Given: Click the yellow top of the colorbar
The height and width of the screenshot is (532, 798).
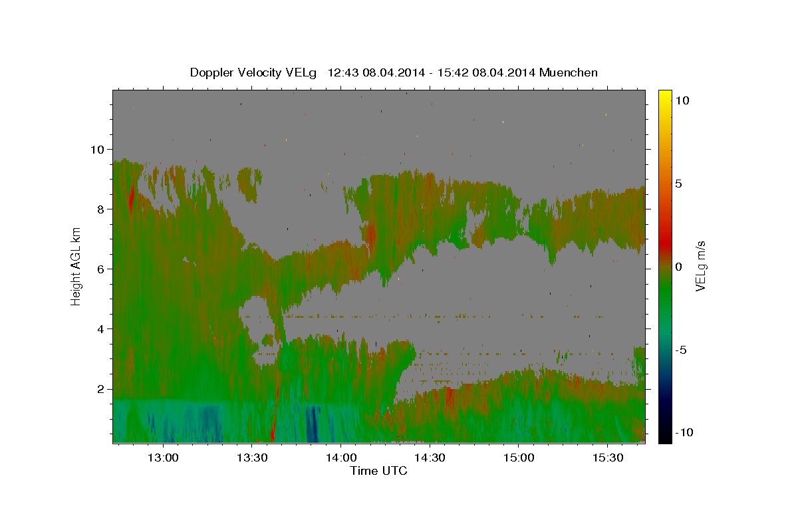Looking at the screenshot, I should (665, 96).
